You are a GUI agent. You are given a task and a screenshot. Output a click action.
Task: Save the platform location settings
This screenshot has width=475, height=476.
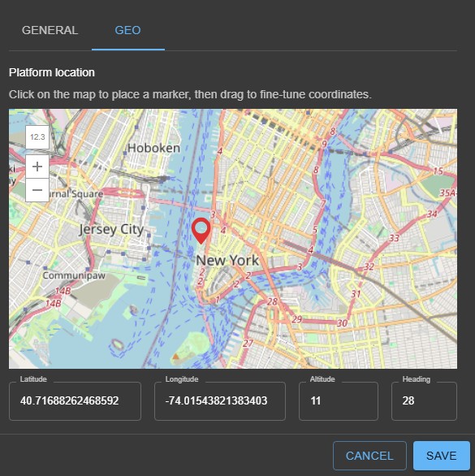coord(442,456)
